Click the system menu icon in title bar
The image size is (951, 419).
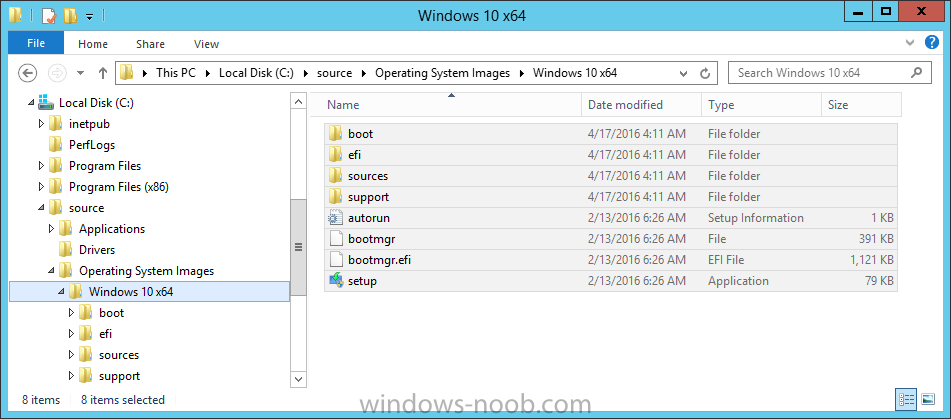click(x=16, y=15)
